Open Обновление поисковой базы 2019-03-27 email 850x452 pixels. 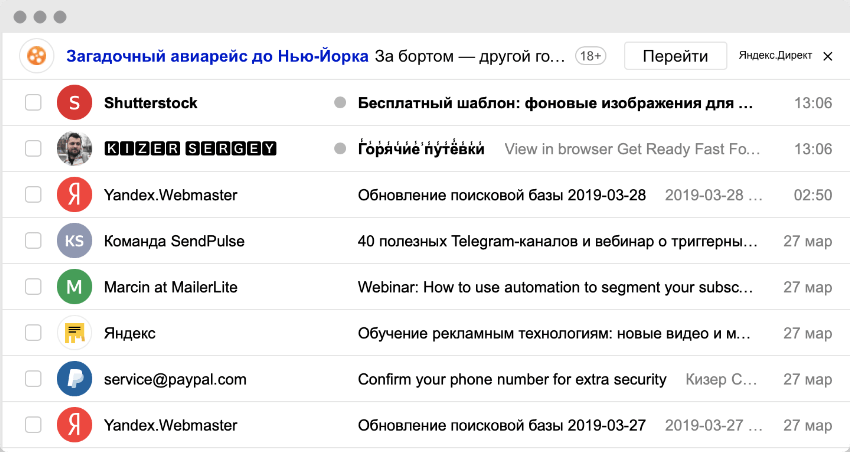502,425
